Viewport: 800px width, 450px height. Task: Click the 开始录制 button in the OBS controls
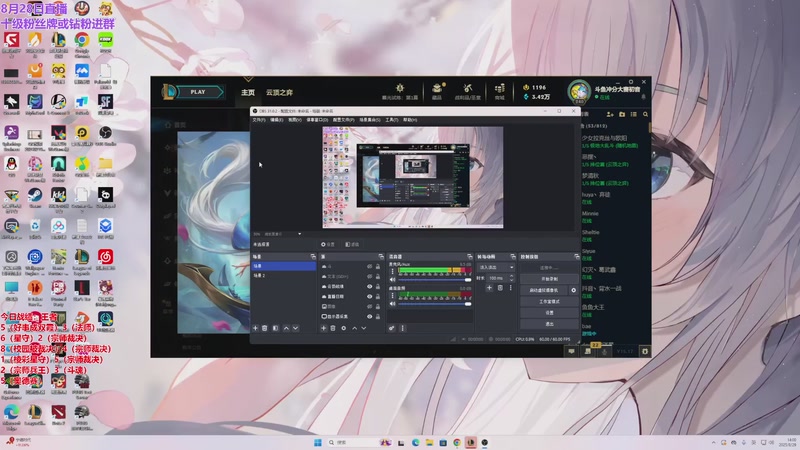coord(549,279)
